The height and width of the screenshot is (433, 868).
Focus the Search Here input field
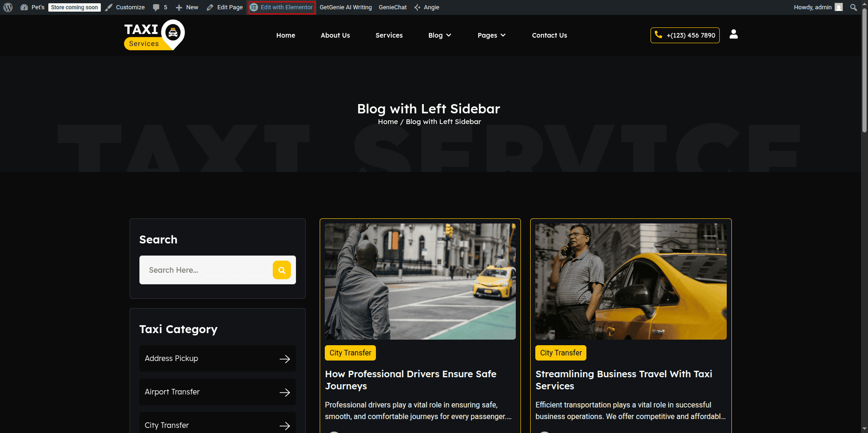point(206,270)
